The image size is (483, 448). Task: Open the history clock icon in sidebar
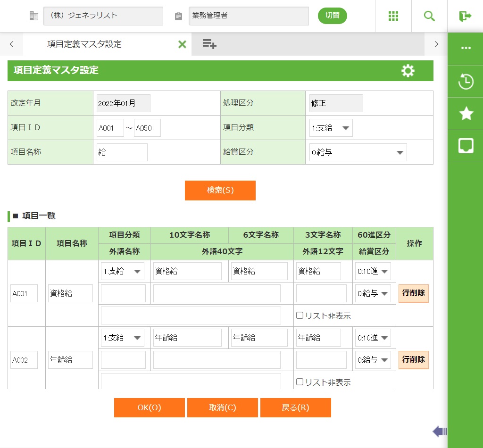(466, 82)
